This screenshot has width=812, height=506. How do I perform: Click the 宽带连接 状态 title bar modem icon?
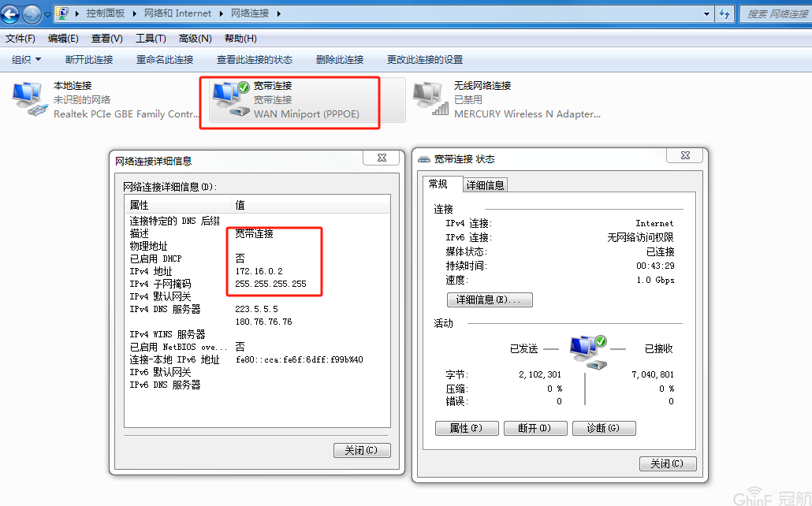coord(424,159)
